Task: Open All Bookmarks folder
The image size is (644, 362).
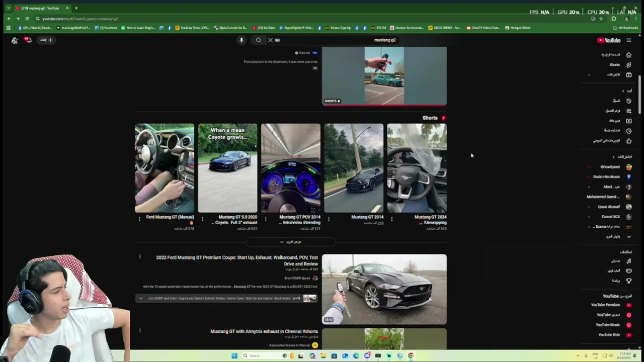Action: click(625, 28)
